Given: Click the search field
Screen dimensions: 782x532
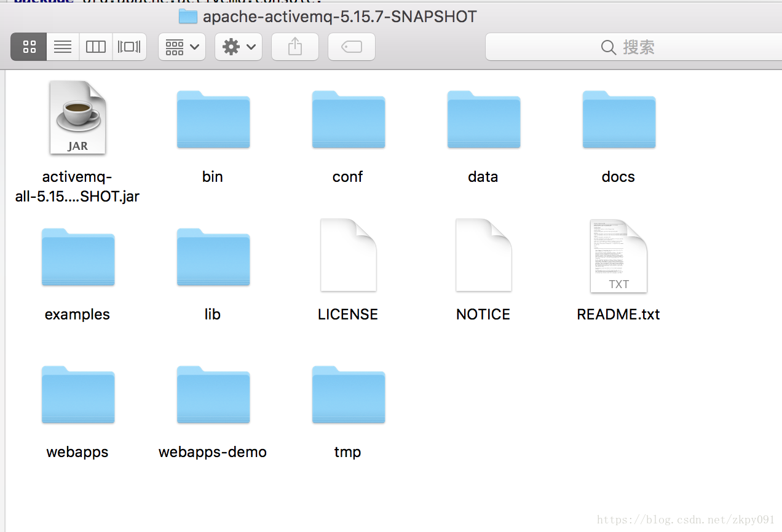Looking at the screenshot, I should [633, 47].
